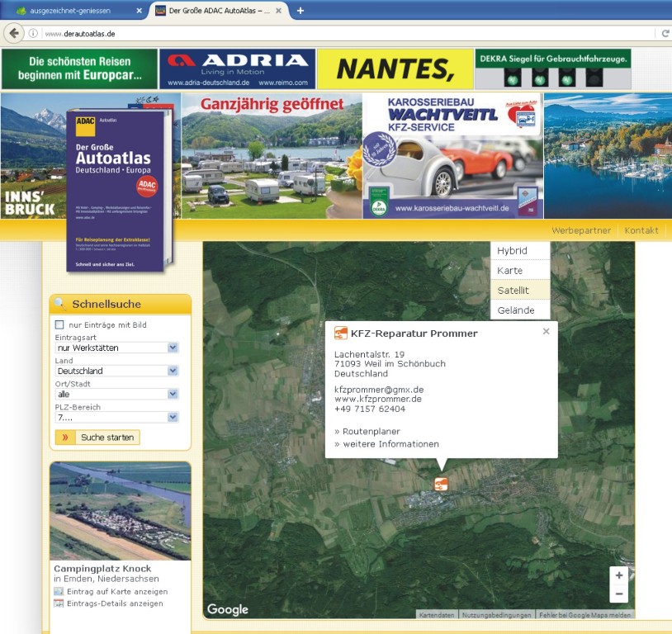Click the lake resort image banner

pos(608,156)
